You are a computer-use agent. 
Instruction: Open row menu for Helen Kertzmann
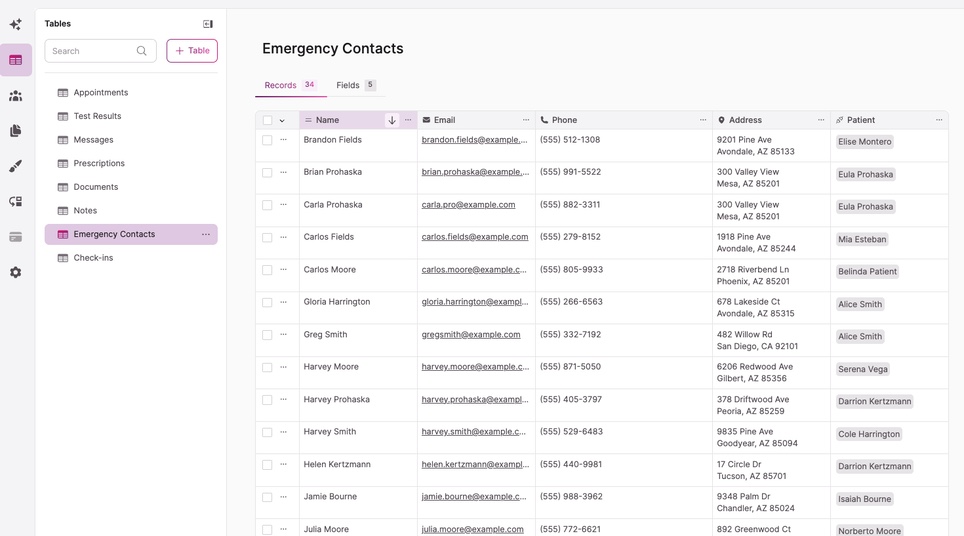coord(283,464)
